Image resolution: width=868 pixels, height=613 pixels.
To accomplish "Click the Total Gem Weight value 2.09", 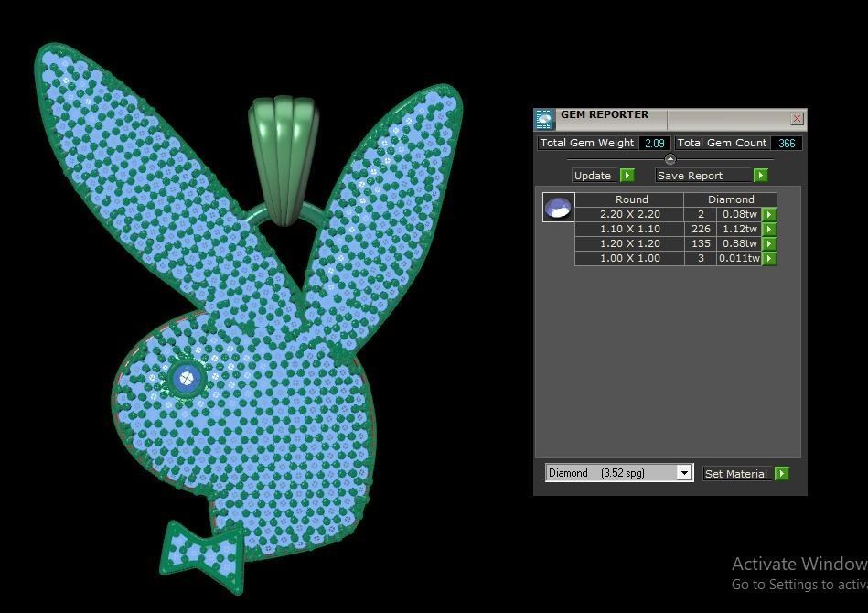I will click(x=654, y=143).
